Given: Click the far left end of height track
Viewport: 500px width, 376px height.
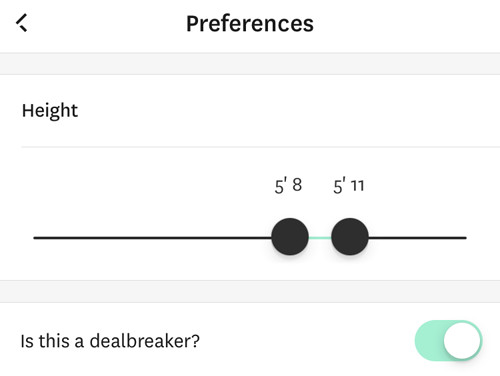Looking at the screenshot, I should click(35, 238).
